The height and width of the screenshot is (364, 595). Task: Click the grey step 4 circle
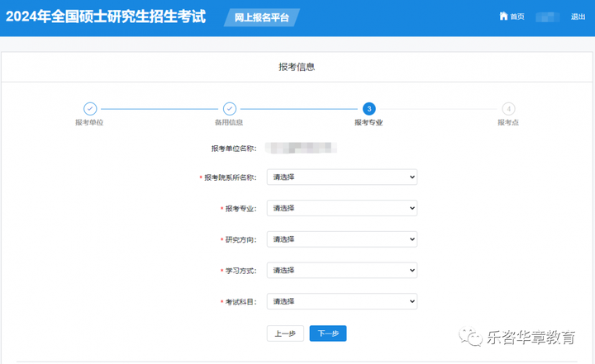(508, 109)
